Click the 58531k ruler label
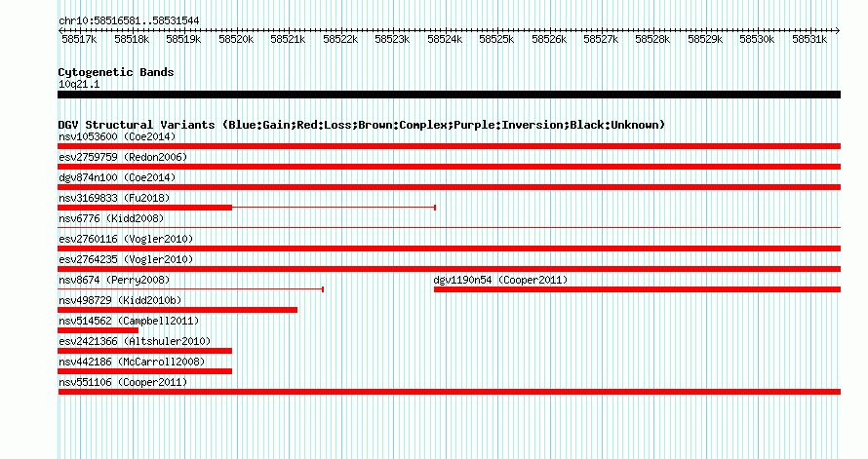Image resolution: width=868 pixels, height=459 pixels. click(809, 39)
